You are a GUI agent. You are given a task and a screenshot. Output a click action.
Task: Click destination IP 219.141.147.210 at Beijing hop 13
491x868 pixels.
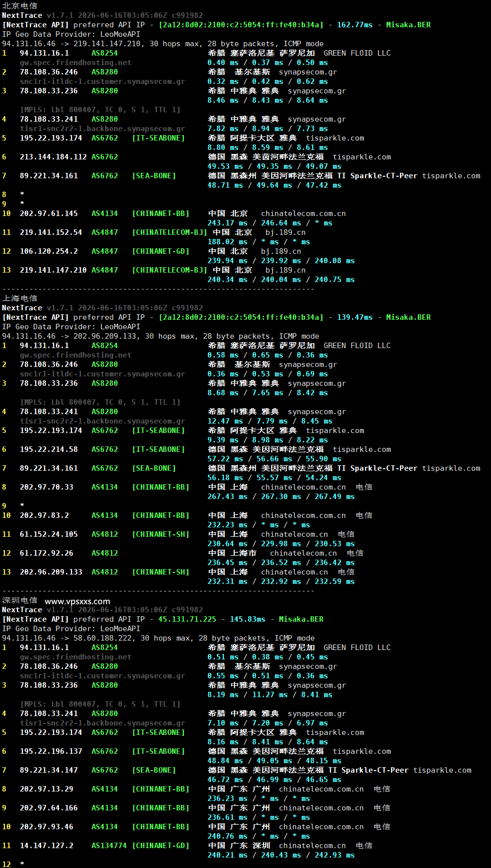click(x=53, y=270)
